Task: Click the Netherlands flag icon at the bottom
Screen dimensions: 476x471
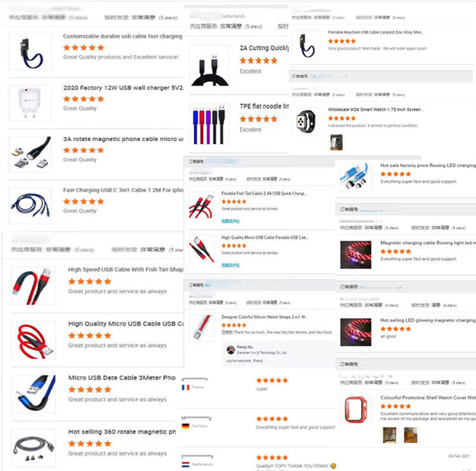Action: (185, 465)
